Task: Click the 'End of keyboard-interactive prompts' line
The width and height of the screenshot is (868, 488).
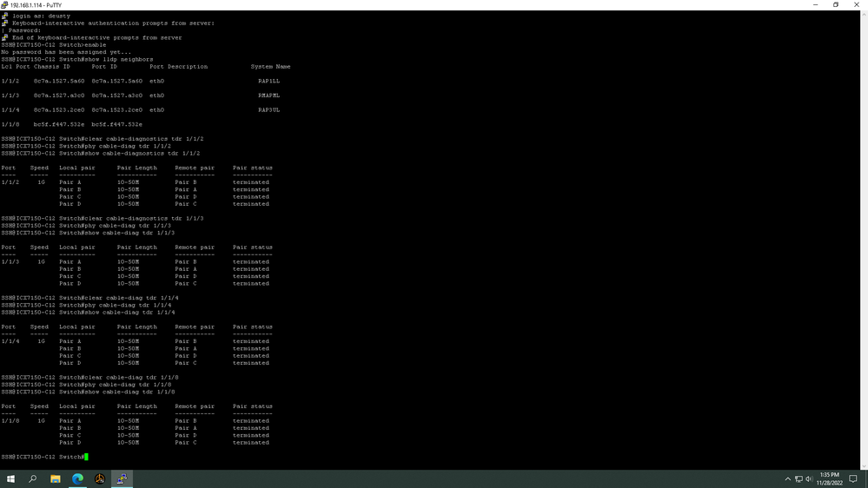Action: click(96, 37)
